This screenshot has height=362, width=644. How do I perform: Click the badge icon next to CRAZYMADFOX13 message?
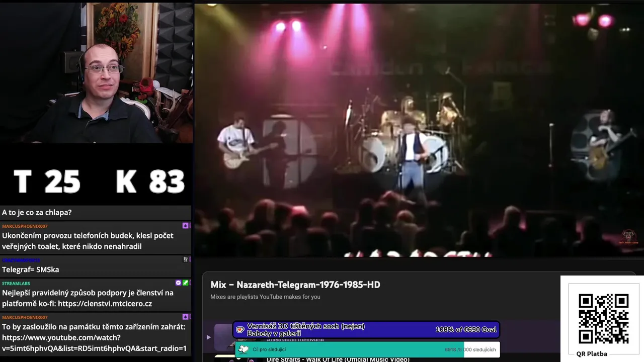tap(185, 259)
